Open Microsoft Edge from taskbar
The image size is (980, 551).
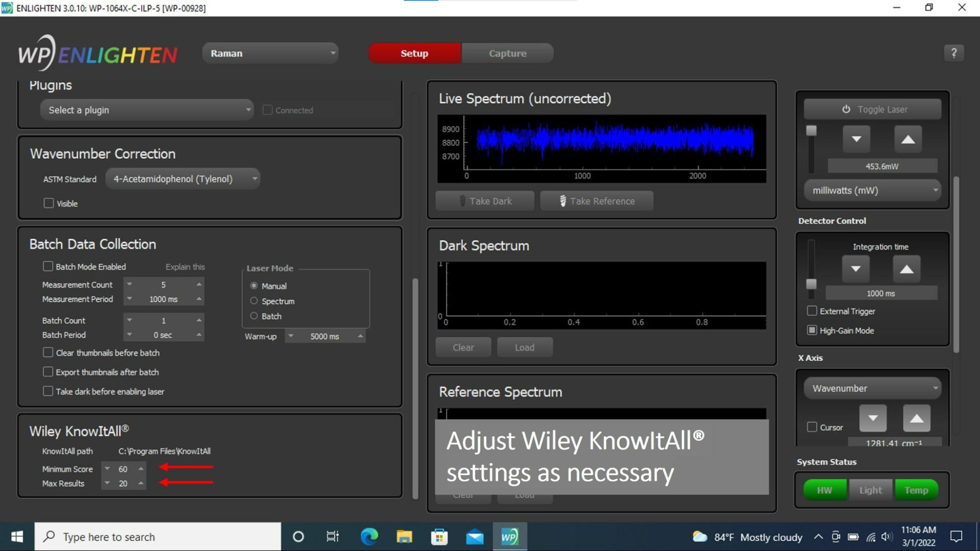tap(369, 537)
